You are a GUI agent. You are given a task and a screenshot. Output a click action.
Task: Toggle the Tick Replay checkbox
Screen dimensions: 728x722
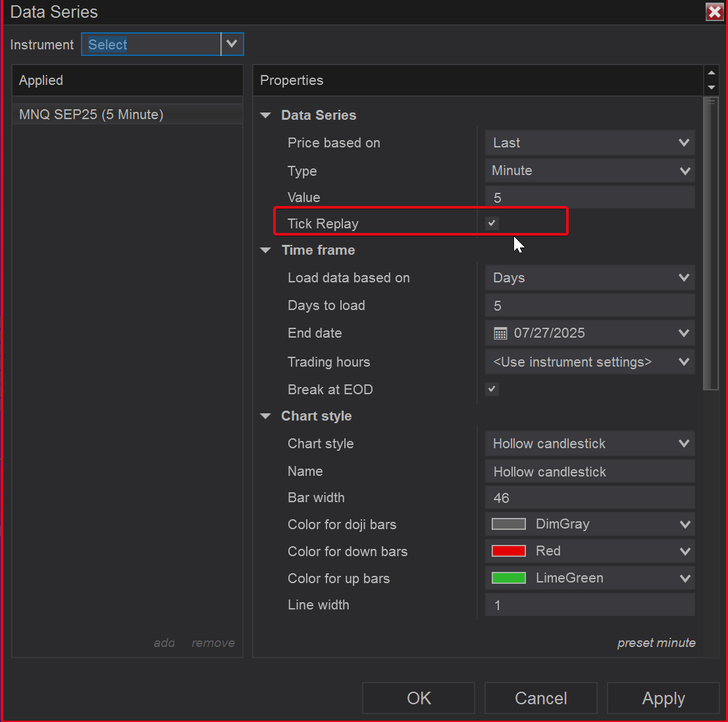(x=492, y=223)
